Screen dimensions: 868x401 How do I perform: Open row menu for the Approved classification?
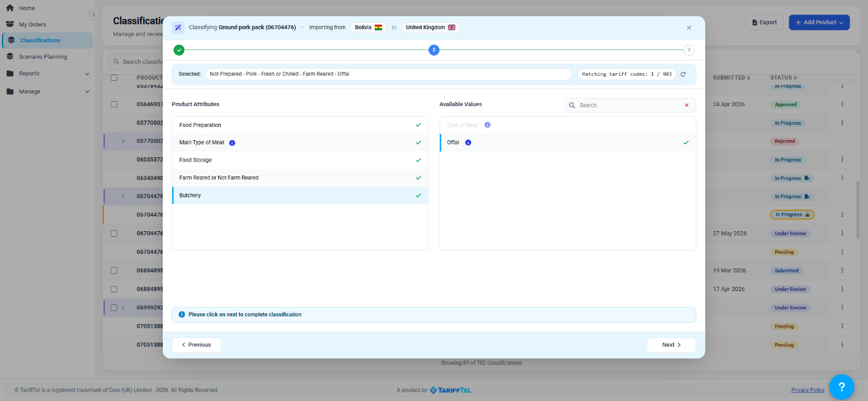[842, 105]
